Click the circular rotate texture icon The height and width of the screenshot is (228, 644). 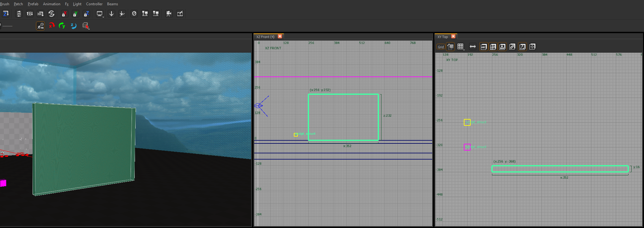(51, 14)
